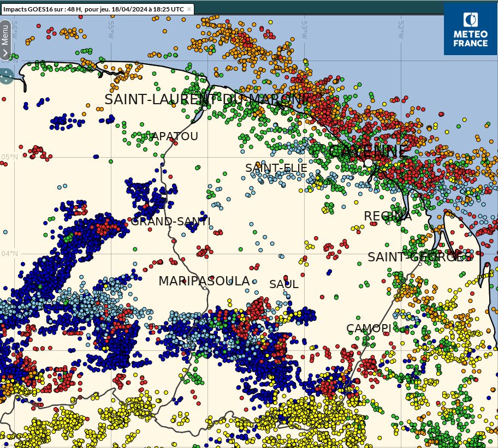
Task: Click the 55°W longitude gridline label
Action: pos(112,26)
